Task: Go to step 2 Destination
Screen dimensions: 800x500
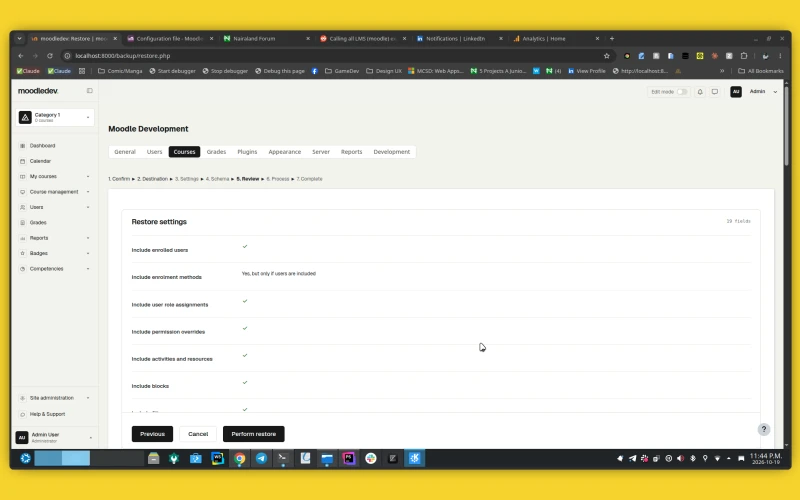Action: pos(152,179)
